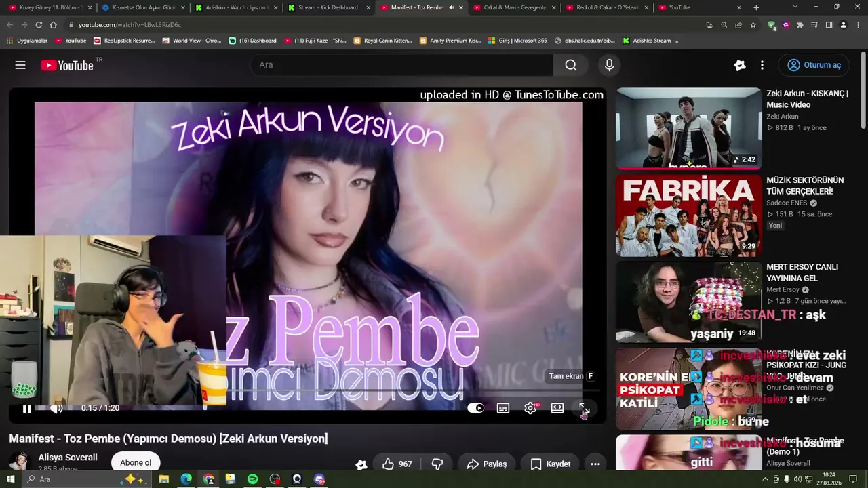Enter full screen mode
The width and height of the screenshot is (868, 488).
tap(584, 408)
